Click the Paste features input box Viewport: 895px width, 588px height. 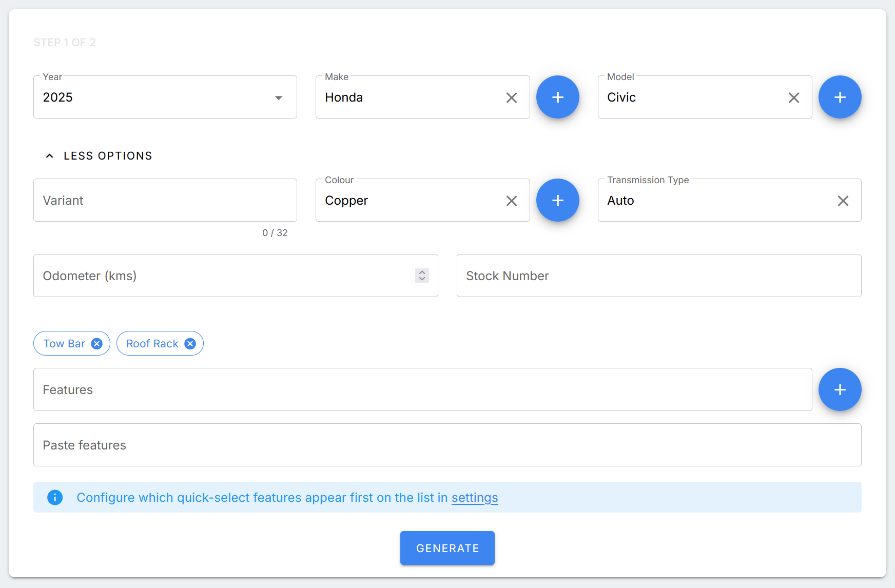coord(447,445)
